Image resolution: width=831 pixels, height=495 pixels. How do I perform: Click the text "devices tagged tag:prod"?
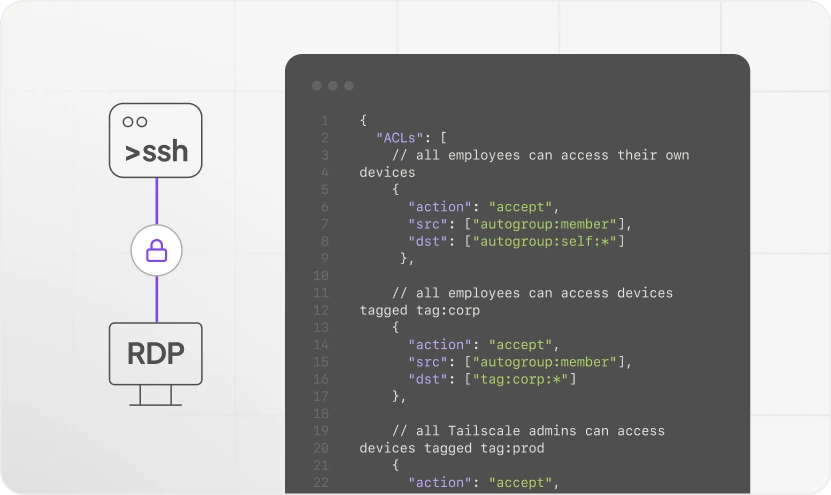[452, 448]
